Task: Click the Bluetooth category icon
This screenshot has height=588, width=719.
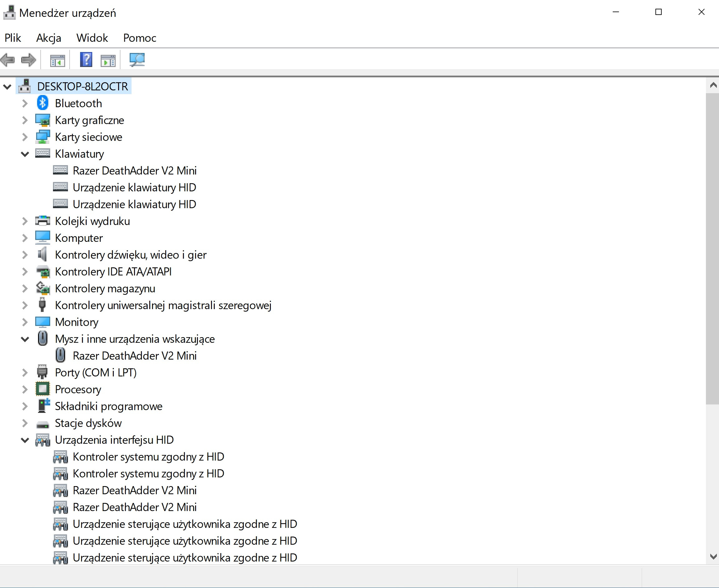Action: tap(43, 103)
